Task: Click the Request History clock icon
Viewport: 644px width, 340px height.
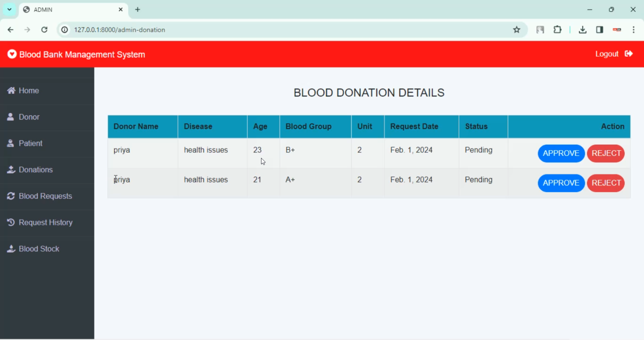Action: tap(11, 223)
